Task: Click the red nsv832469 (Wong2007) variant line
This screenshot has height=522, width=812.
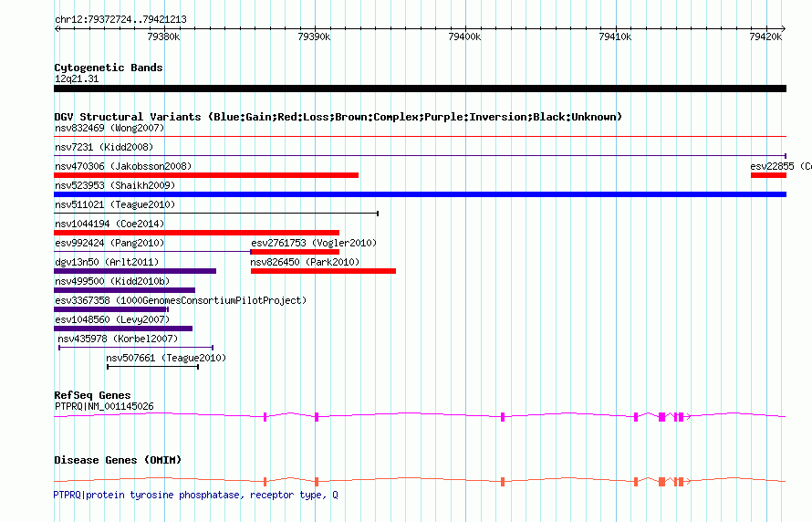Action: coord(420,137)
